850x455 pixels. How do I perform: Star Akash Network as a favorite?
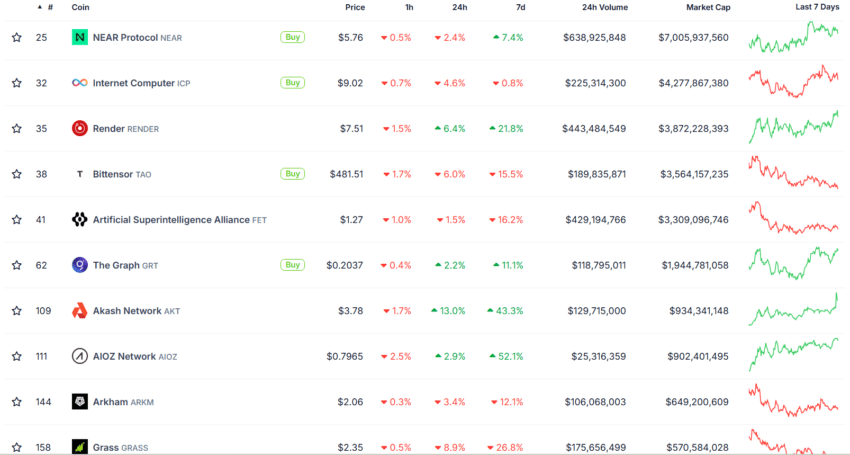point(17,311)
